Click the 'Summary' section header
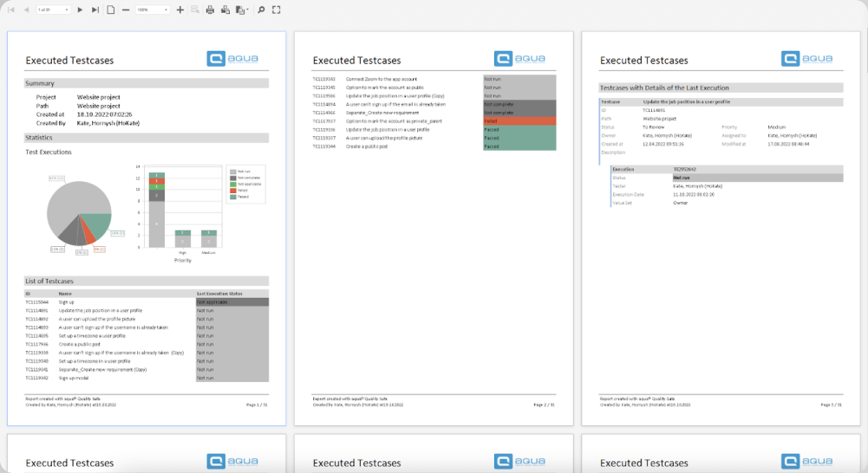868x473 pixels. (x=147, y=83)
